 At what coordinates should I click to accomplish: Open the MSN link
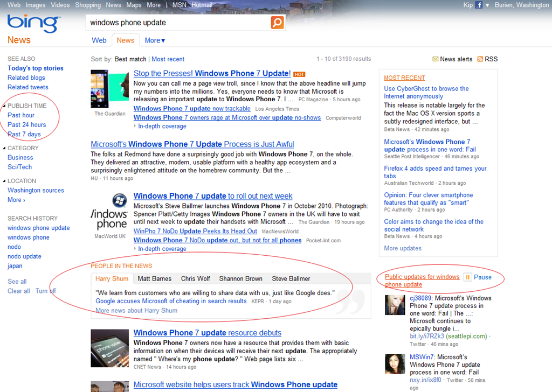pyautogui.click(x=179, y=5)
